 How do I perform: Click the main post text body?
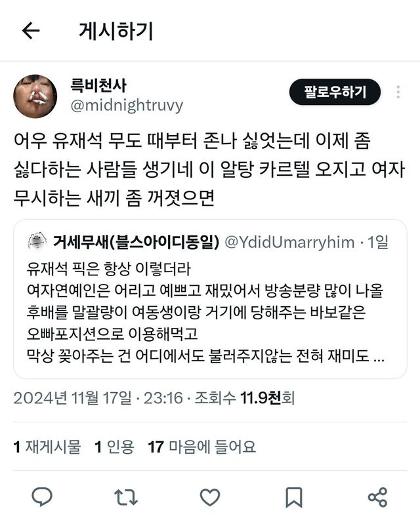[x=209, y=169]
